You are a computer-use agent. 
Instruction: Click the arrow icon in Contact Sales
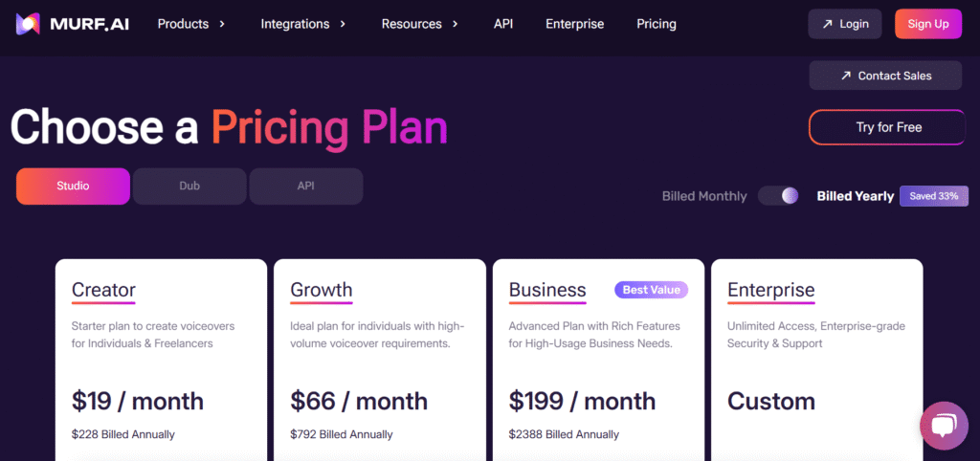(846, 76)
